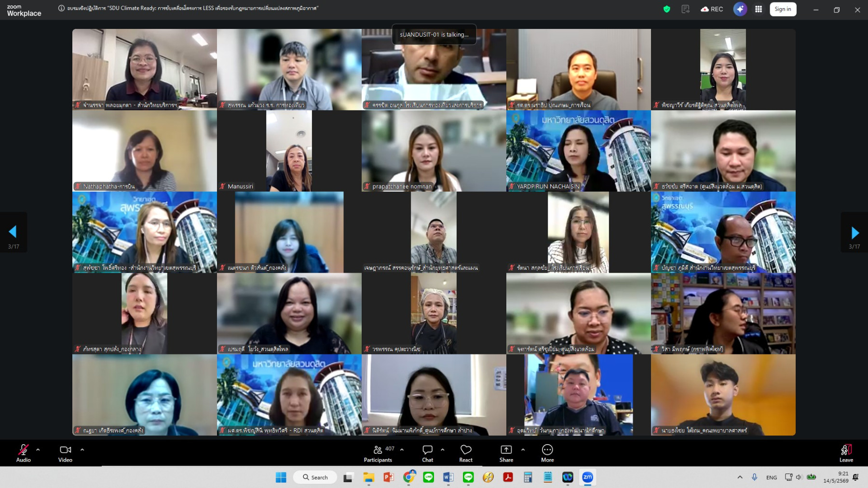
Task: Open the Participants list
Action: [x=378, y=453]
